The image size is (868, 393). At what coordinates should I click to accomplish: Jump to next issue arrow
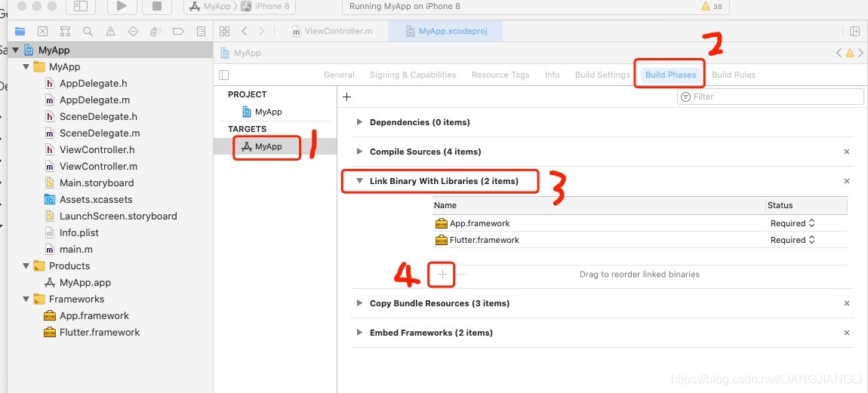(x=860, y=53)
